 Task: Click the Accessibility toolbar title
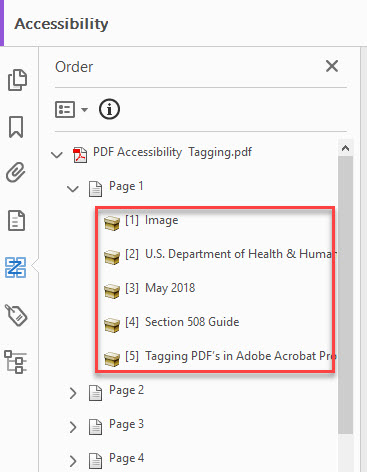point(61,24)
